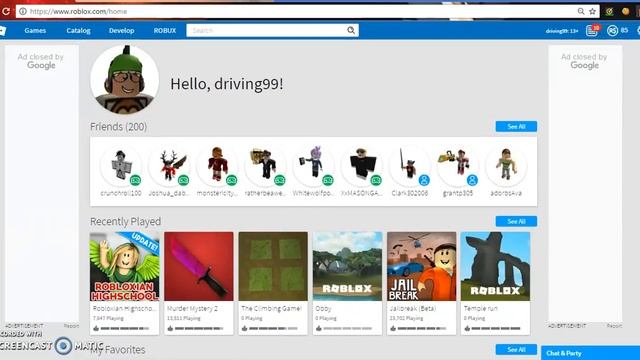Open friend monstericity's avatar
Viewport: 640px width, 360px height.
(217, 166)
